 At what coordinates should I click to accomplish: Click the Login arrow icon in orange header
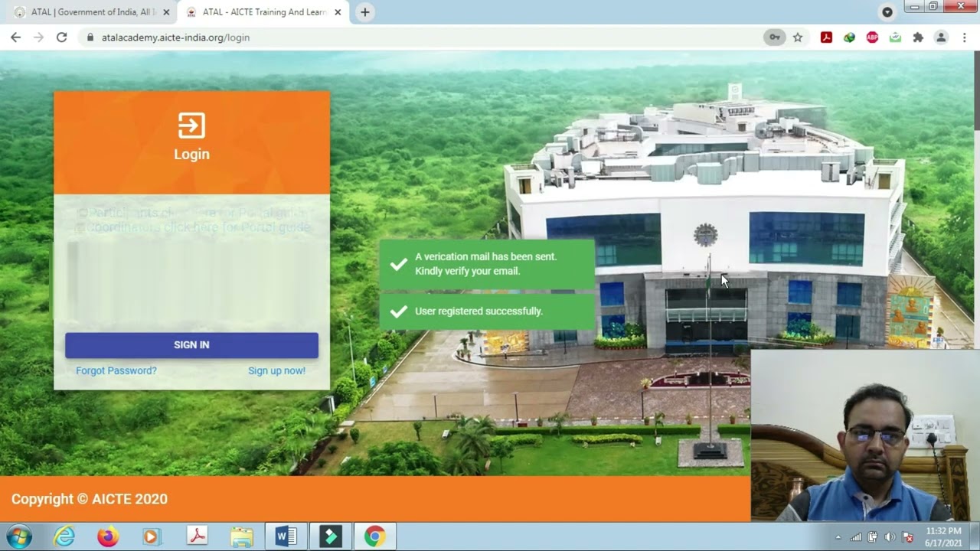[191, 126]
